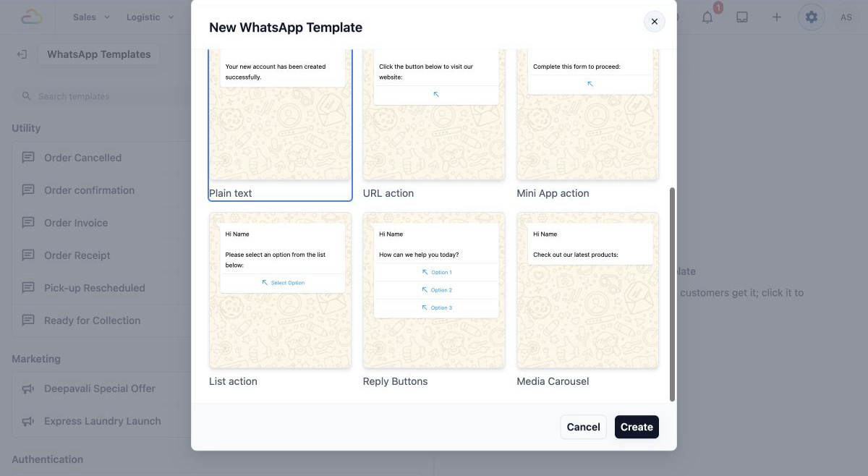Open the Sales dropdown menu
The height and width of the screenshot is (476, 868).
[91, 17]
